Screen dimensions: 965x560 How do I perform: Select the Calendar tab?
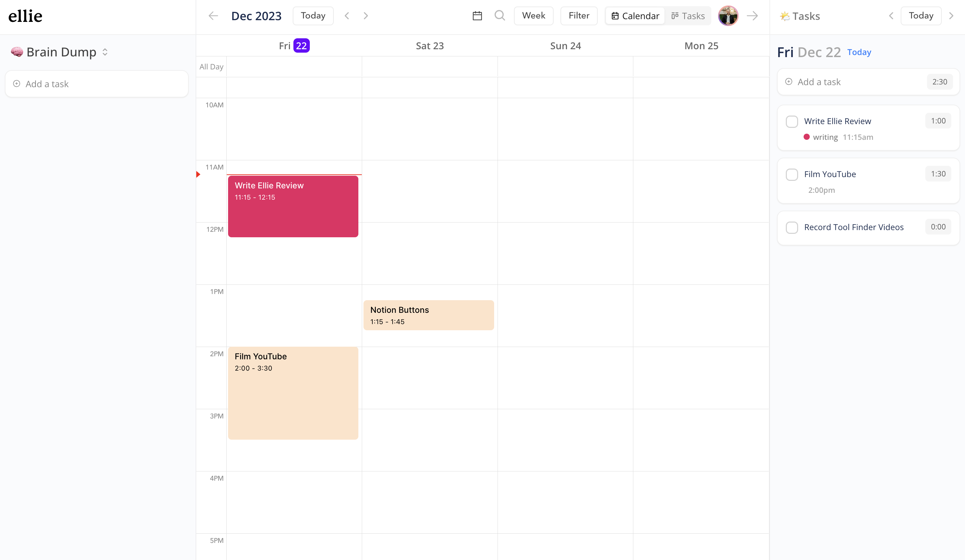[x=635, y=16]
